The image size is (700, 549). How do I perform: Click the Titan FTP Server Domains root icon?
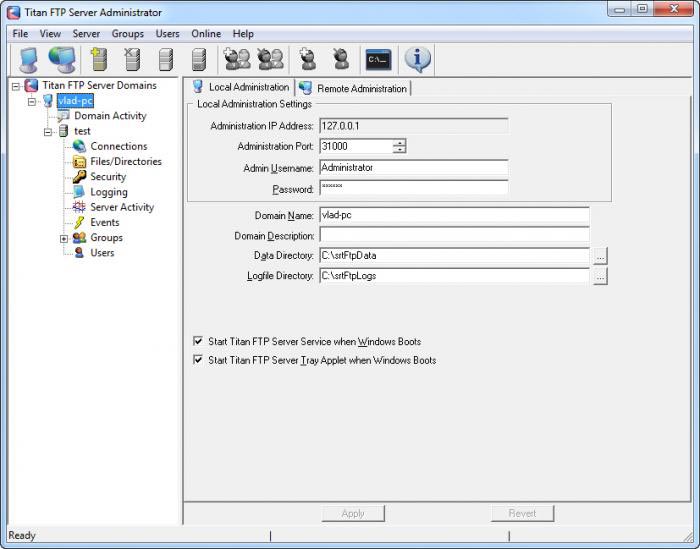[31, 85]
